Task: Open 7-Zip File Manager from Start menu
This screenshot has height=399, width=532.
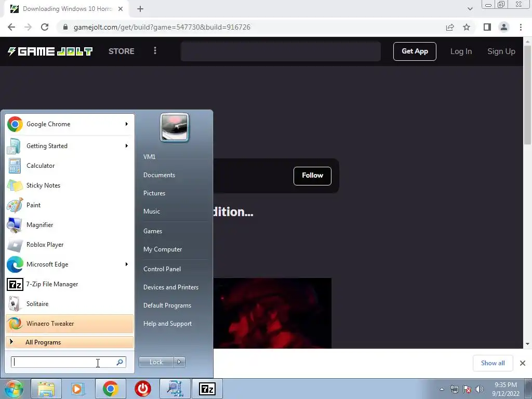Action: [x=70, y=284]
